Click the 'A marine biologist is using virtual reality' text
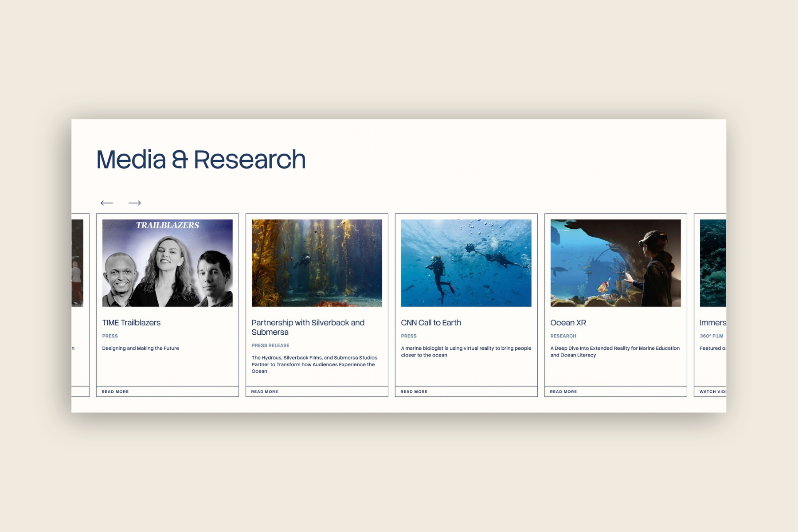This screenshot has height=532, width=798. point(466,352)
